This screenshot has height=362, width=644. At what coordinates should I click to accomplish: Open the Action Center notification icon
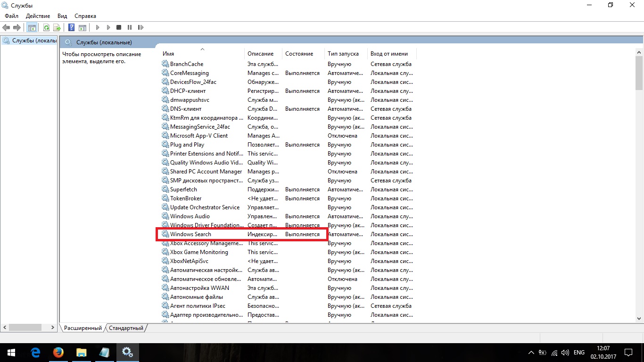click(x=628, y=353)
